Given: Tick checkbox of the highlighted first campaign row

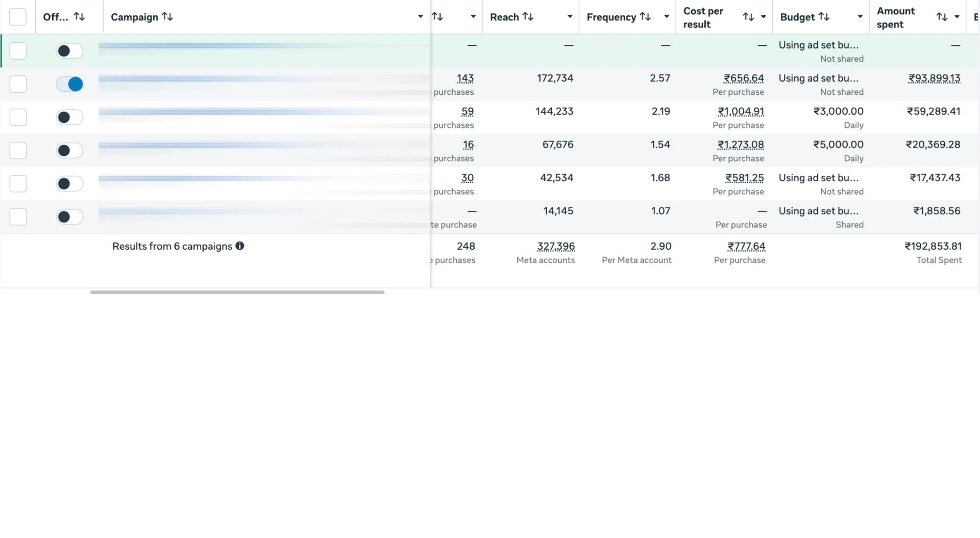Looking at the screenshot, I should coord(18,50).
